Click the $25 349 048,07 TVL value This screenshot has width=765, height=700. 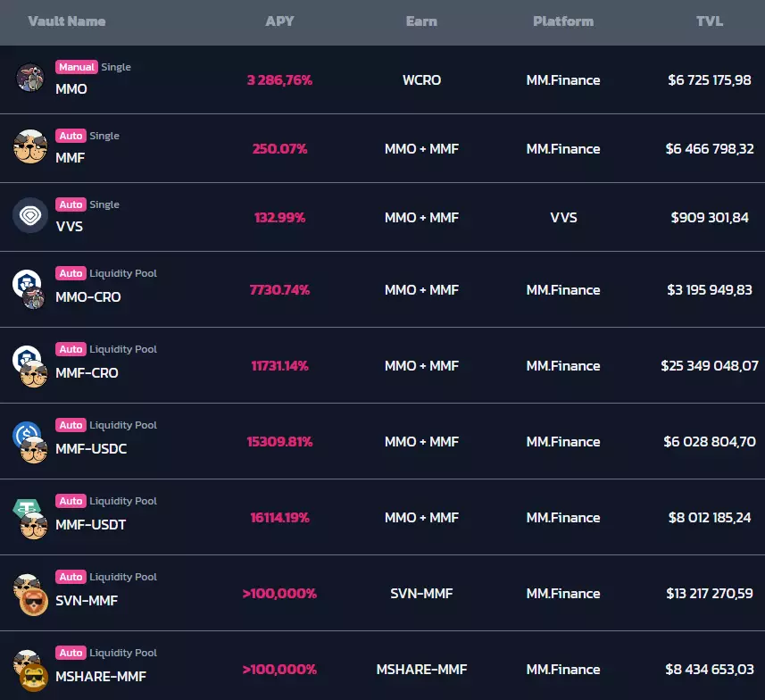(710, 366)
